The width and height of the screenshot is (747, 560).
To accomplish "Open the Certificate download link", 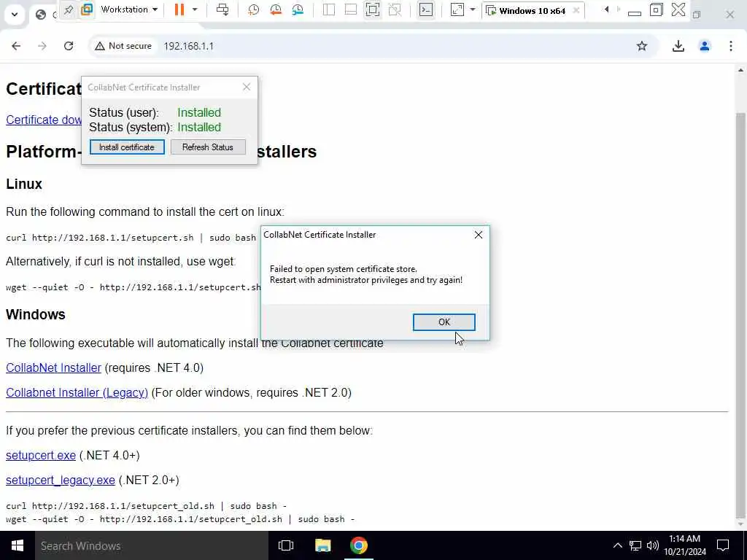I will pyautogui.click(x=44, y=120).
